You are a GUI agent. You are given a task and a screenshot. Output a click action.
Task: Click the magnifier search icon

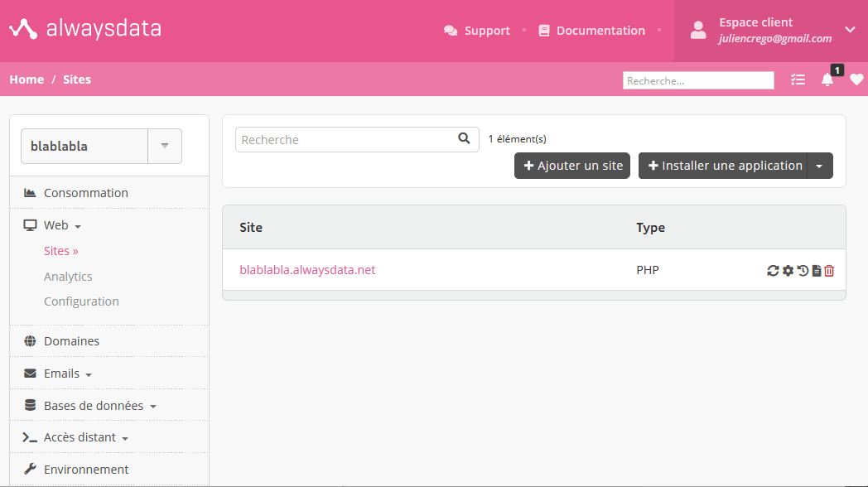point(464,138)
